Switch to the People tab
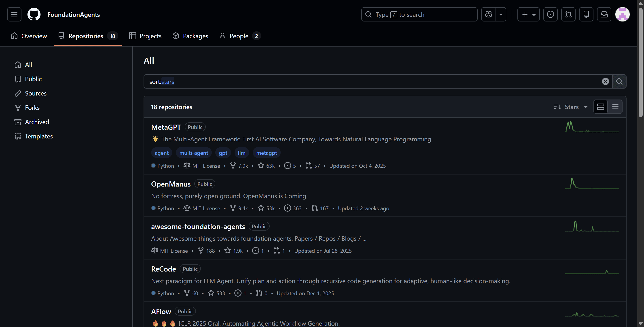The width and height of the screenshot is (644, 327). [239, 36]
